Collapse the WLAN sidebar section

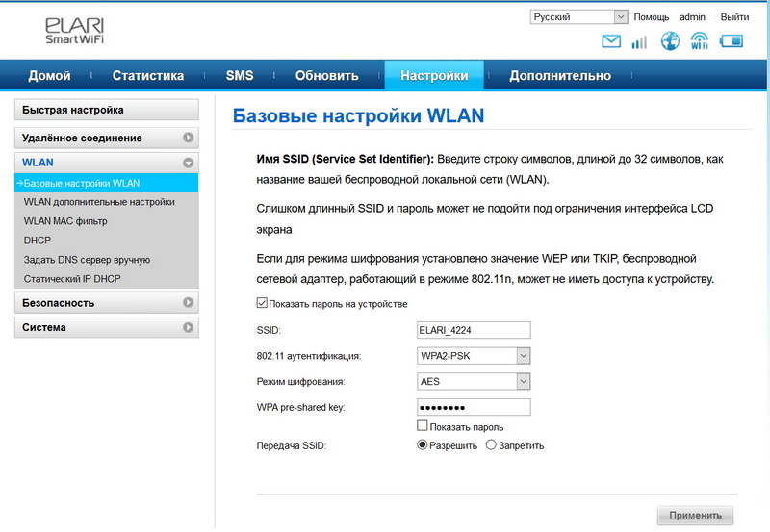coord(188,163)
